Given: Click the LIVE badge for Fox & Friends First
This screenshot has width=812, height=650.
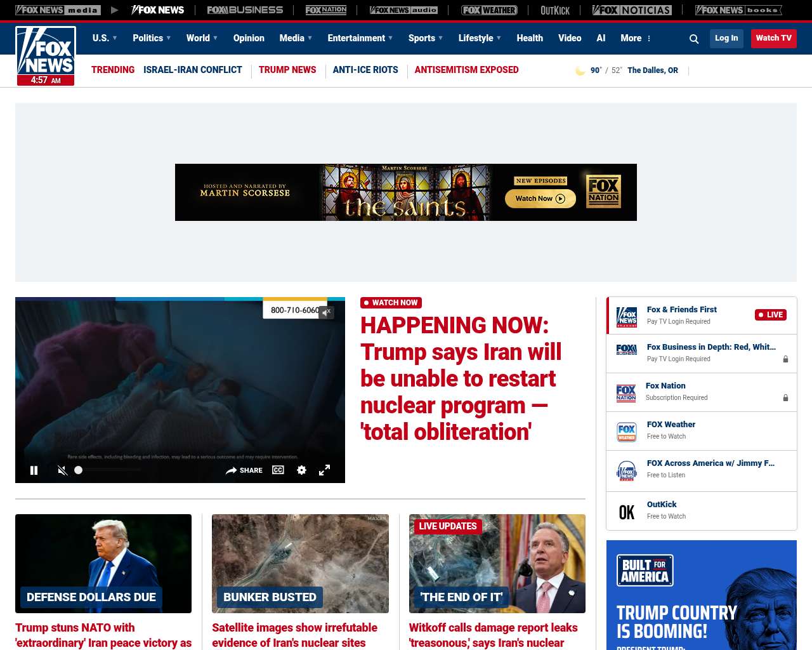Looking at the screenshot, I should point(771,315).
